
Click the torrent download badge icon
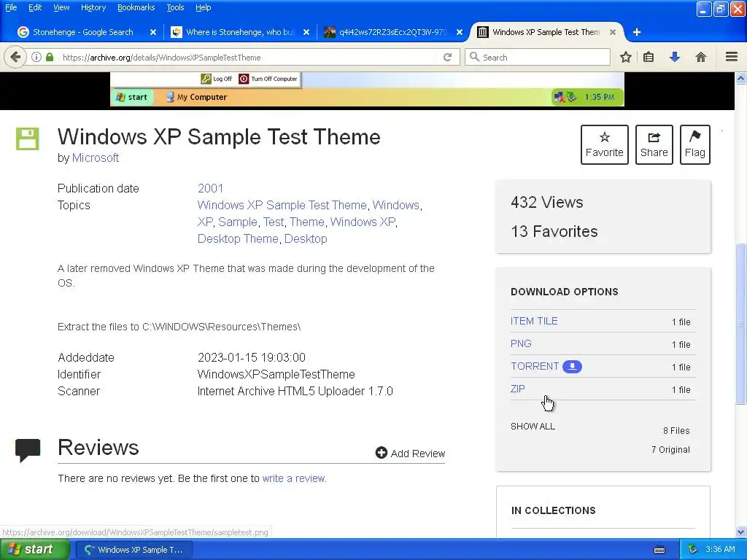pyautogui.click(x=572, y=366)
